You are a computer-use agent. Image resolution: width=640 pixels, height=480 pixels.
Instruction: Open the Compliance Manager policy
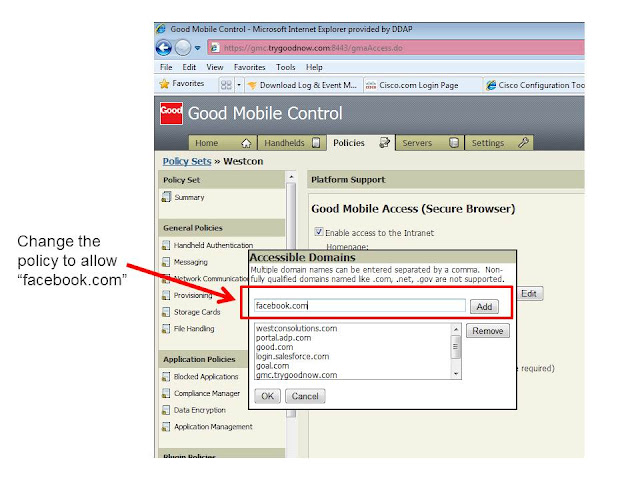click(x=207, y=393)
